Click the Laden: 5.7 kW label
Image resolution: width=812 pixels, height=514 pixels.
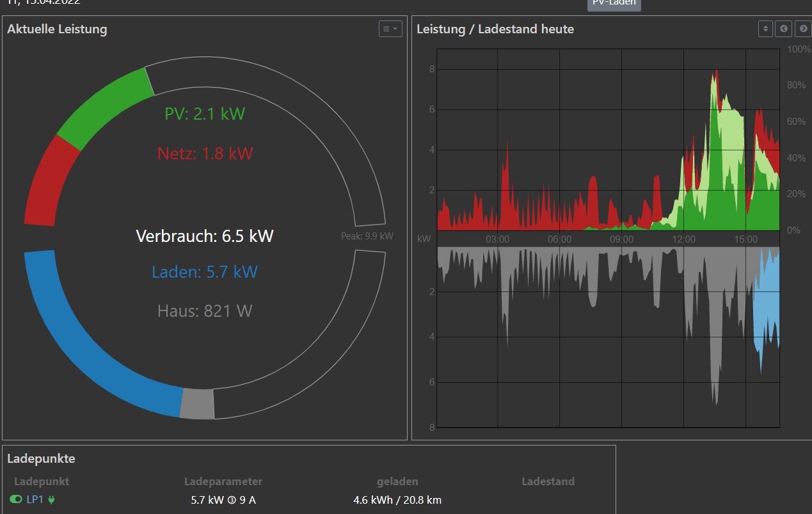(x=205, y=272)
